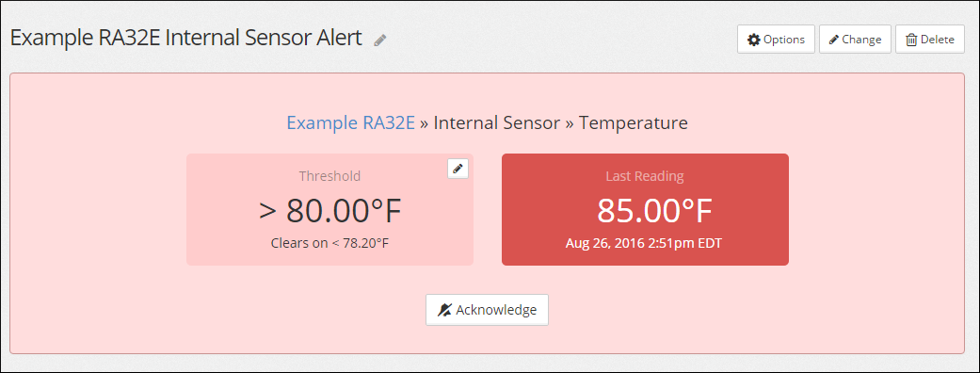Click the muted bell icon on Acknowledge
The width and height of the screenshot is (980, 373).
tap(444, 310)
